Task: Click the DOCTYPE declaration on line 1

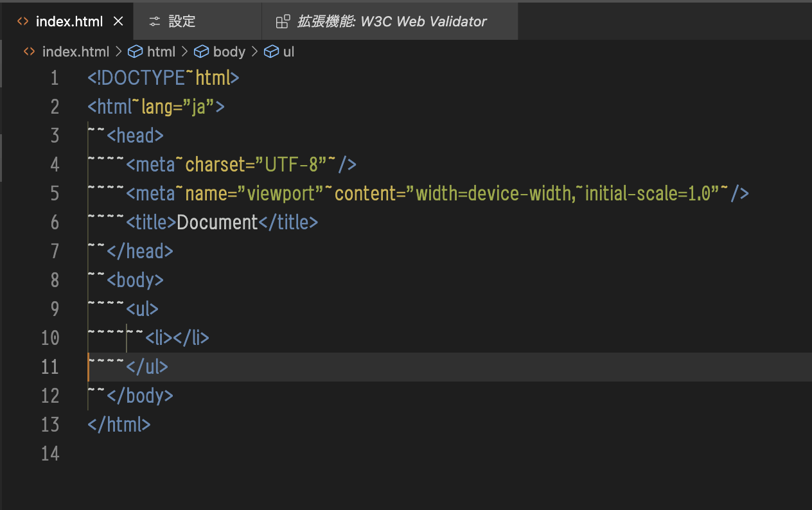Action: coord(143,78)
